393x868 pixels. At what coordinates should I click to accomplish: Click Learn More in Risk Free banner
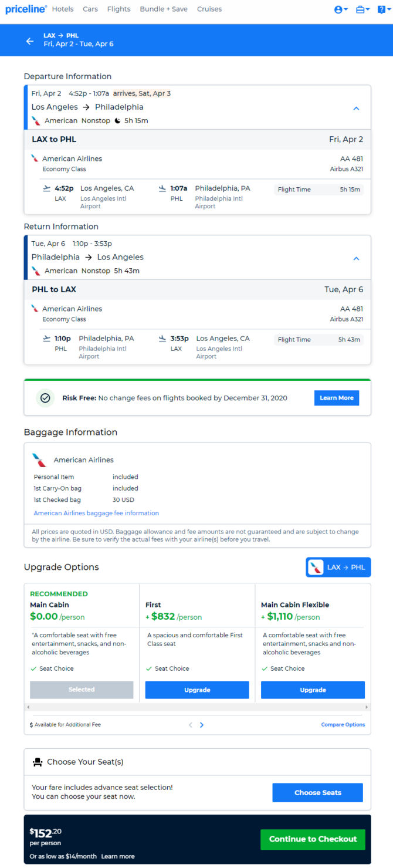337,398
